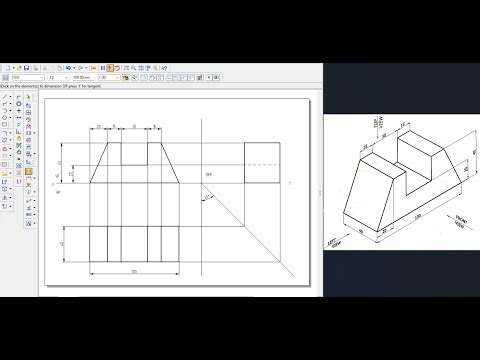Click the Undo arrow icon
The image size is (480, 360).
68,68
